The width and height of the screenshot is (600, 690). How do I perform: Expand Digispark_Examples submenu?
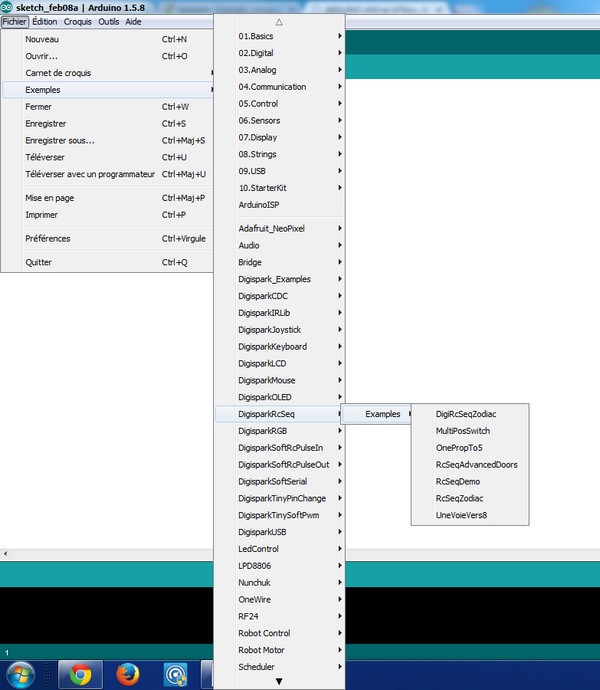coord(280,279)
